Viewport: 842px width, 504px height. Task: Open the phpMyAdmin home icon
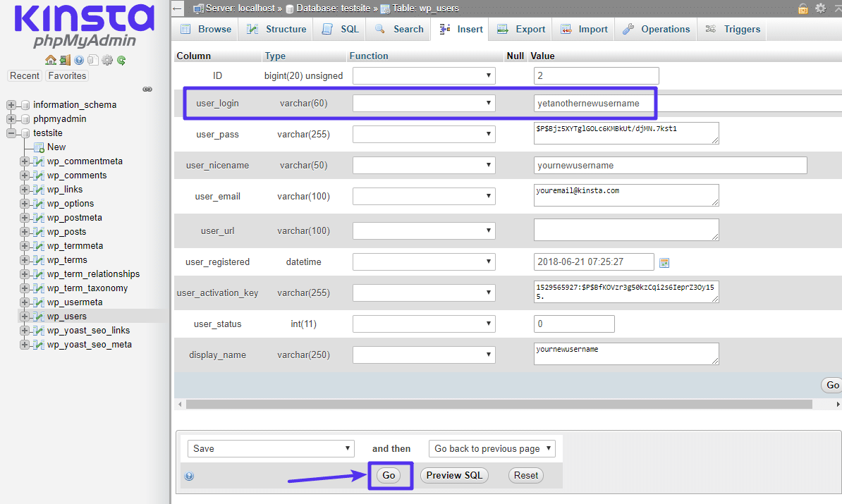pos(49,60)
